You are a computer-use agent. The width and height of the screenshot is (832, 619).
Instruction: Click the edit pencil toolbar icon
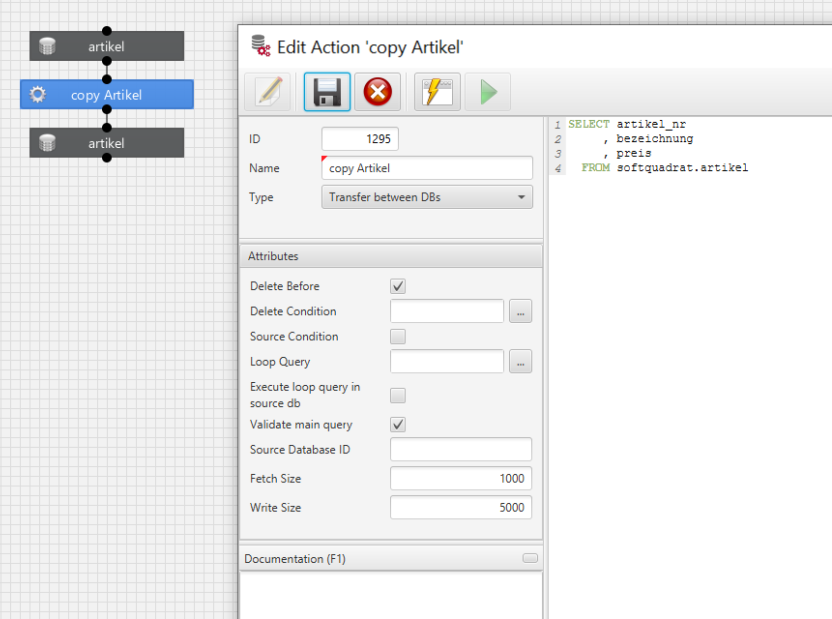pyautogui.click(x=268, y=93)
